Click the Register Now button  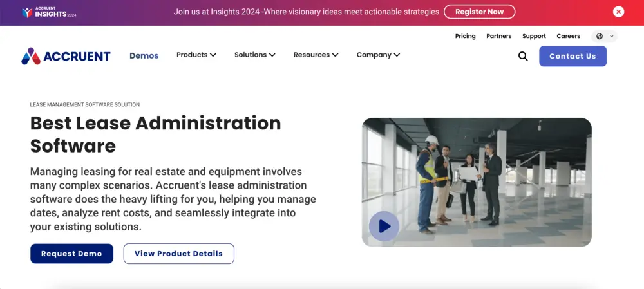pyautogui.click(x=479, y=12)
